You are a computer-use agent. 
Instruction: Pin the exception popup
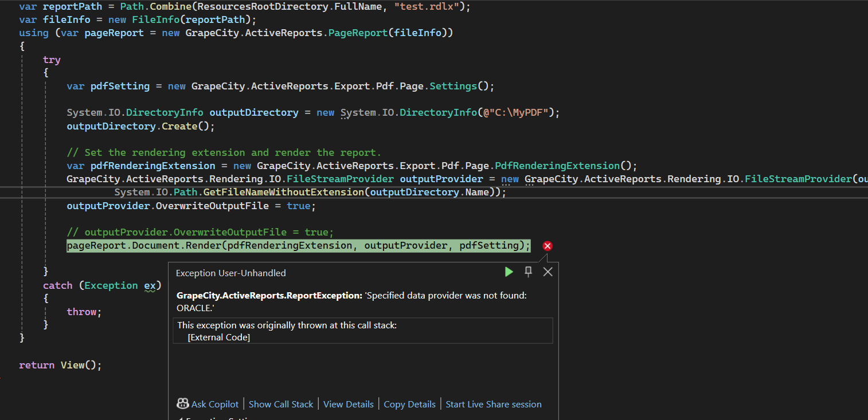(529, 272)
